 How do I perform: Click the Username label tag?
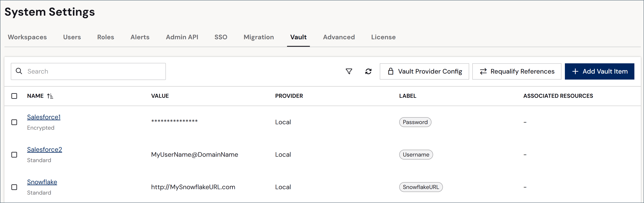pyautogui.click(x=416, y=155)
